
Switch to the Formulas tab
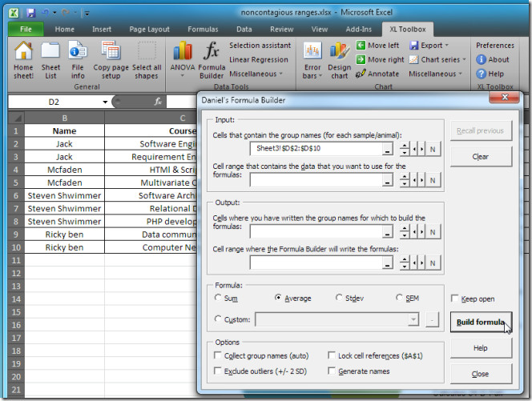(x=203, y=29)
